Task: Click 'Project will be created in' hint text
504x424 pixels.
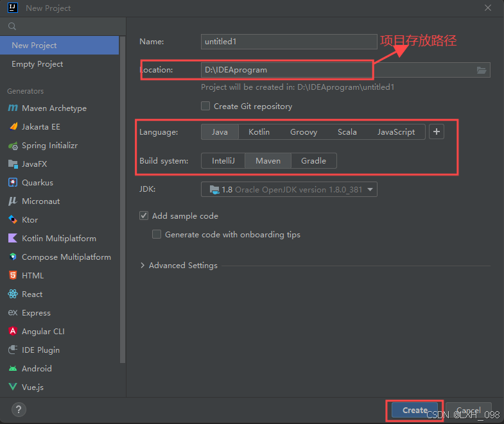Action: pos(298,87)
